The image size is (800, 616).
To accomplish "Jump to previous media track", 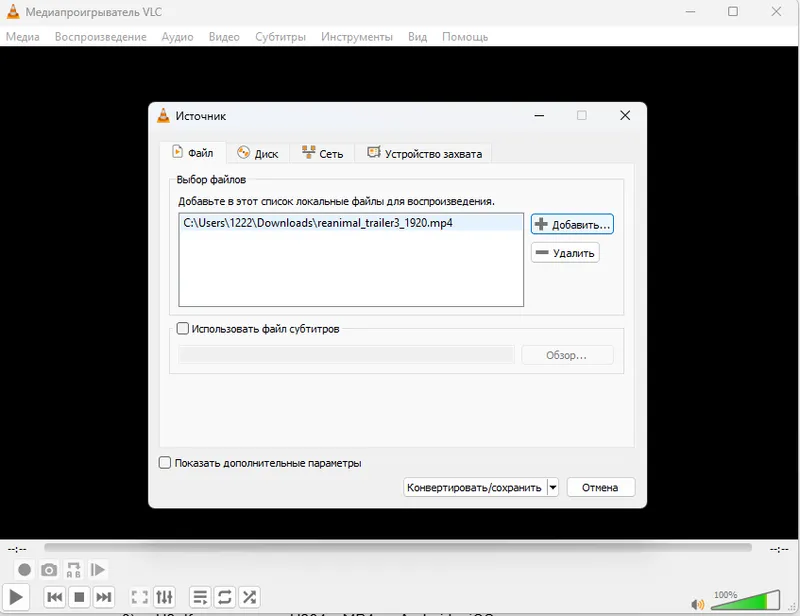I will click(x=55, y=597).
